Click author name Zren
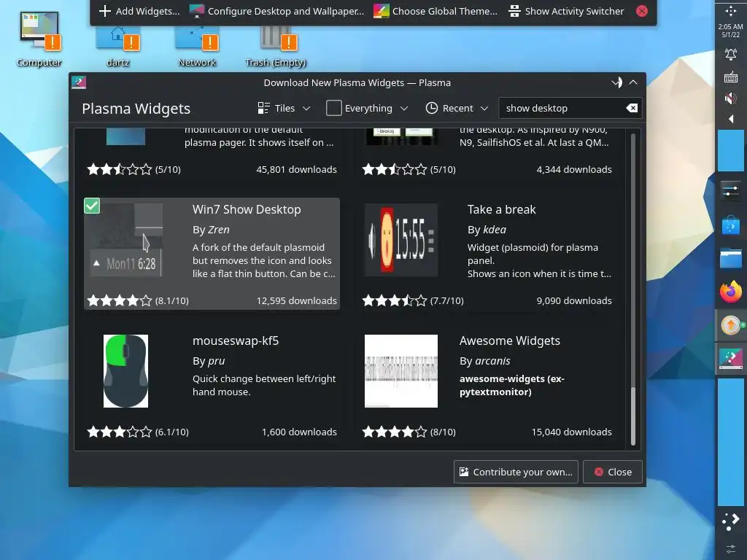This screenshot has height=560, width=747. coord(219,230)
